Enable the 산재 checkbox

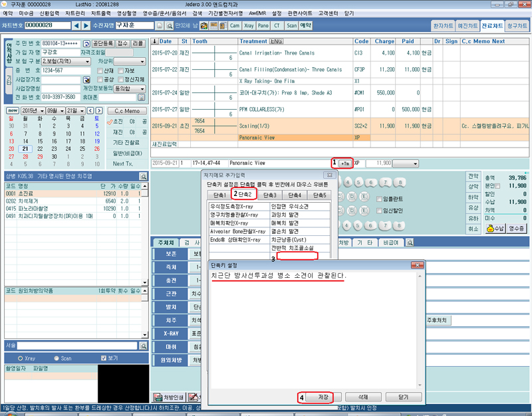[x=101, y=70]
